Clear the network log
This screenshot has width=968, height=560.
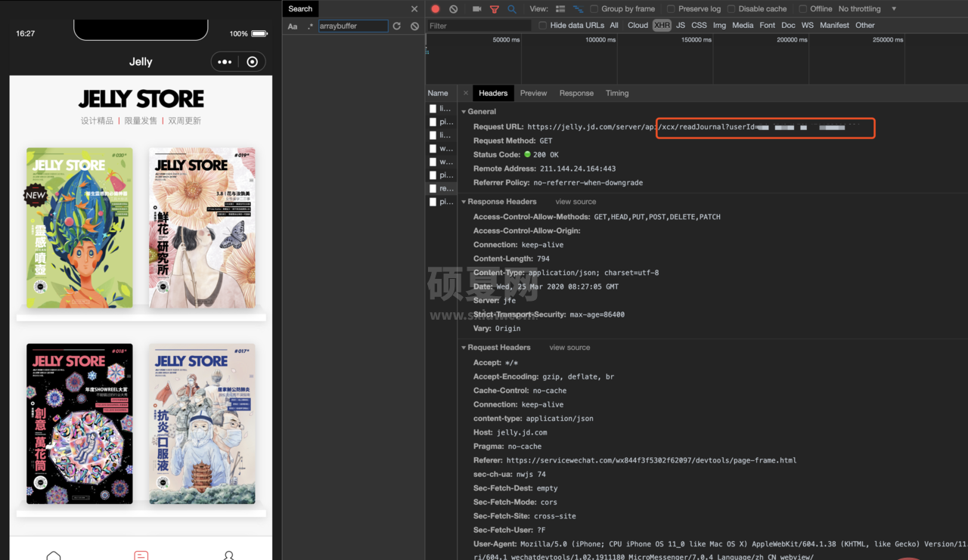point(454,9)
